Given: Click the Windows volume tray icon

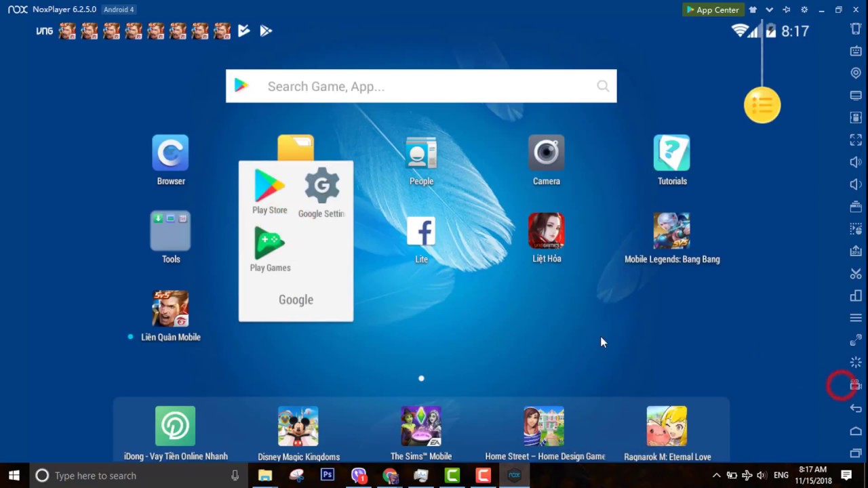Looking at the screenshot, I should pos(762,475).
